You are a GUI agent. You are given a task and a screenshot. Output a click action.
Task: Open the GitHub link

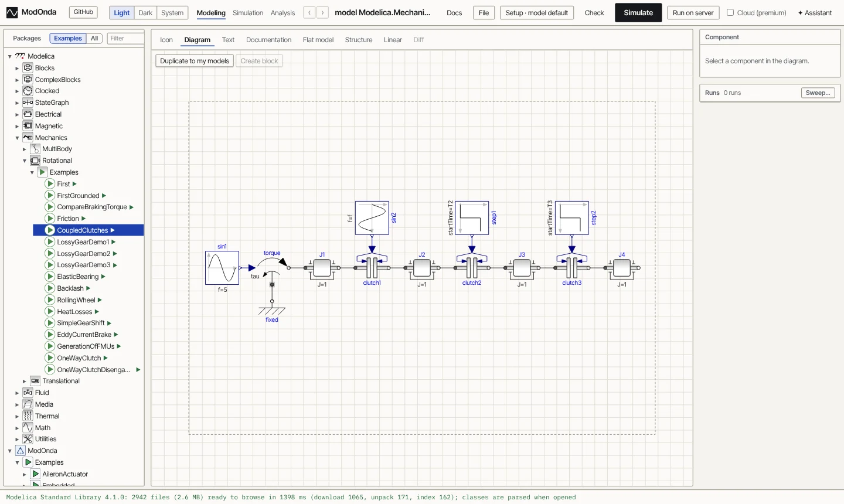point(83,12)
